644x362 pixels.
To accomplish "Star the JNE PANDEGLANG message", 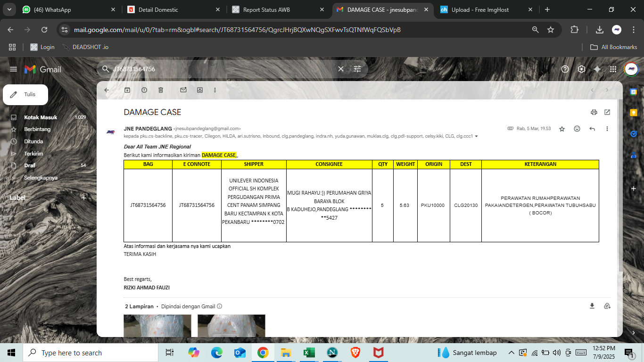I will 562,129.
